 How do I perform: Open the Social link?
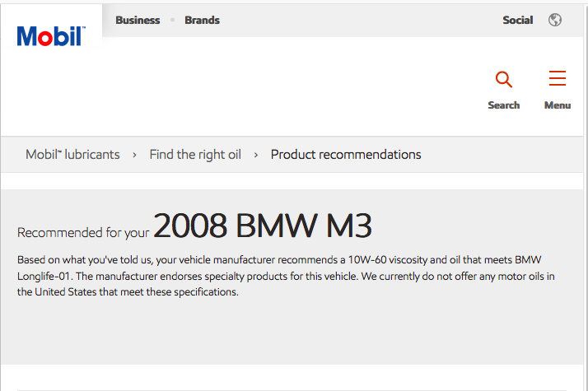tap(517, 21)
